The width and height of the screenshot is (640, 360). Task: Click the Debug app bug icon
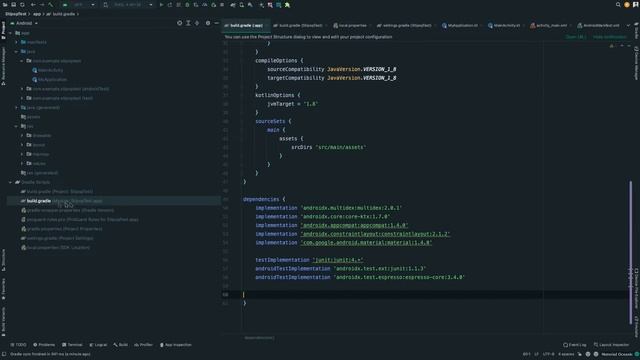(x=187, y=5)
